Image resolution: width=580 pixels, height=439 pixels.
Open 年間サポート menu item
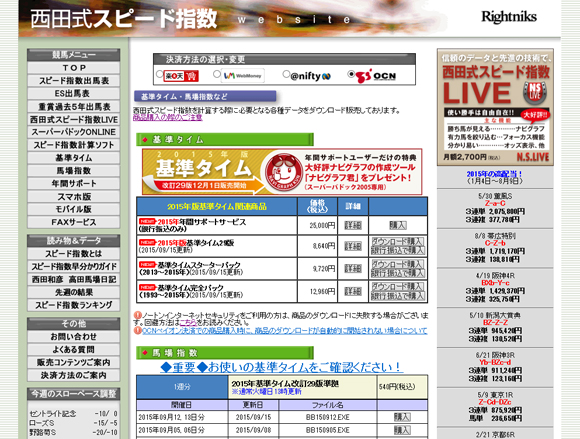pyautogui.click(x=74, y=183)
